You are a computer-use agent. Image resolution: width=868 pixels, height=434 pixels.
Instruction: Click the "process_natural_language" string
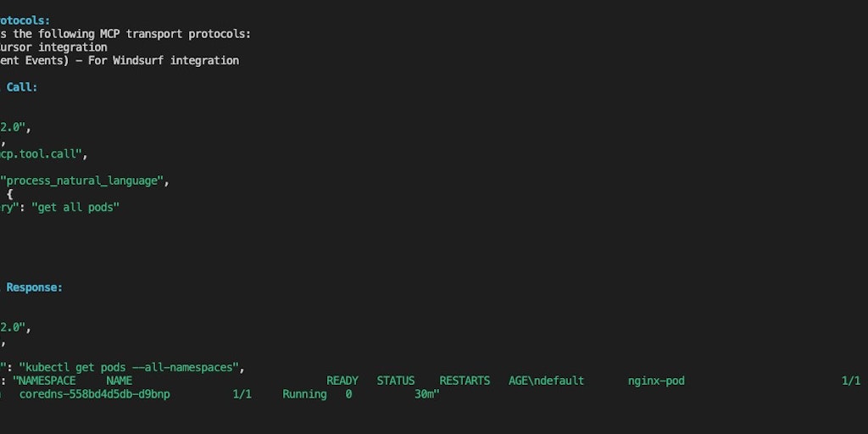click(85, 181)
